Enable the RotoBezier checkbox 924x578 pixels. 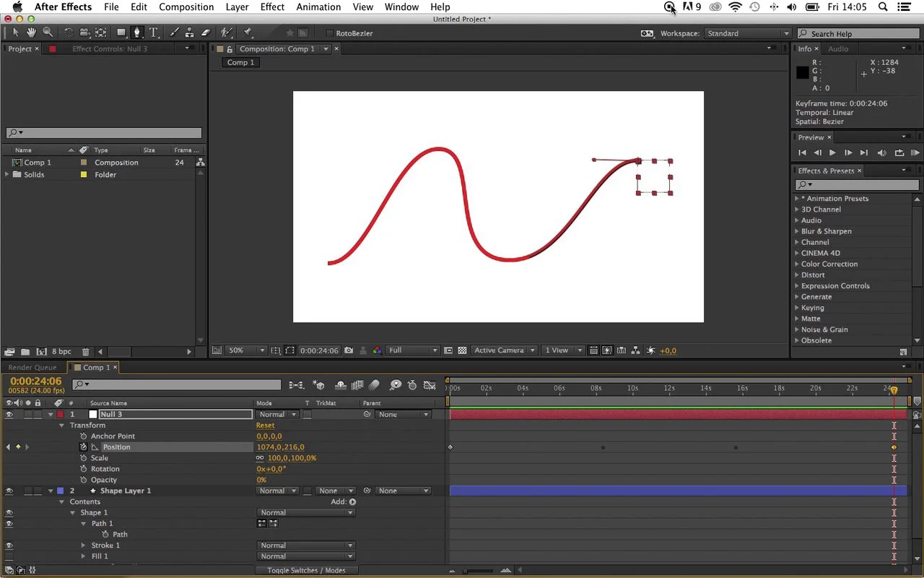pos(330,33)
